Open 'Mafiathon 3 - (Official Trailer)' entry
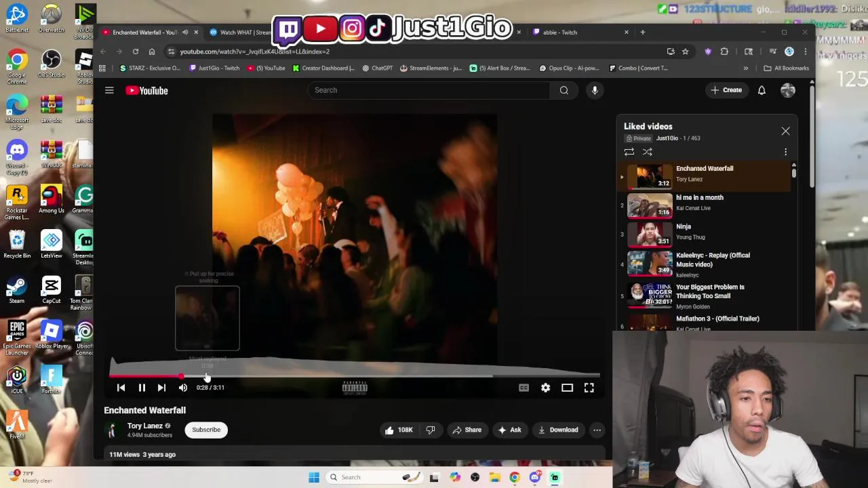This screenshot has height=488, width=868. pos(705,322)
